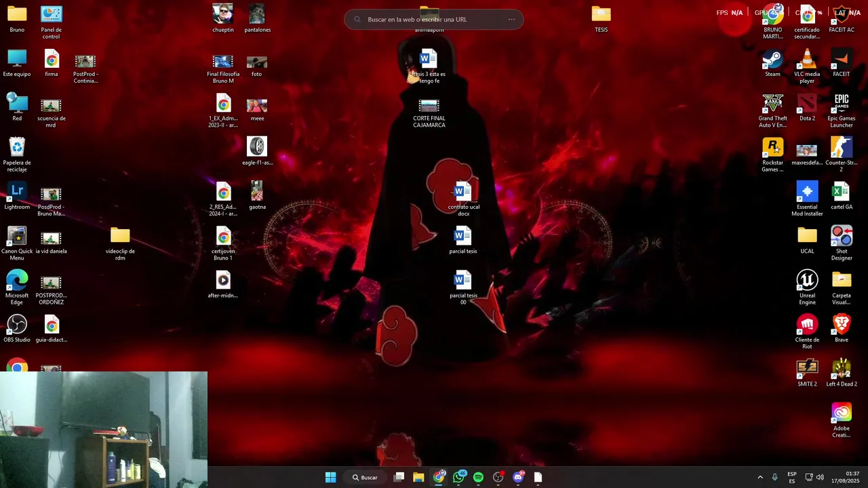This screenshot has width=868, height=488.
Task: Open firma Chrome file
Action: click(x=52, y=63)
